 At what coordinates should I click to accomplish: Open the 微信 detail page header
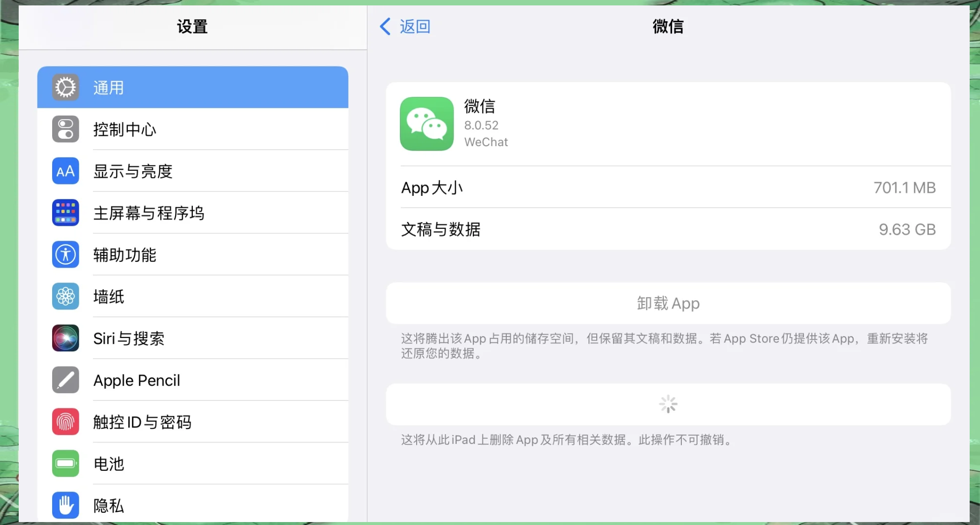pyautogui.click(x=668, y=27)
